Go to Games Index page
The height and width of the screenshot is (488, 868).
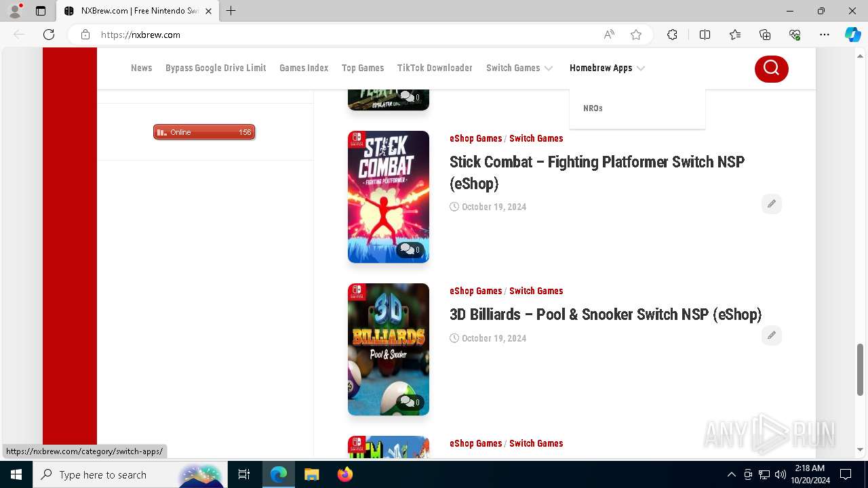coord(304,68)
